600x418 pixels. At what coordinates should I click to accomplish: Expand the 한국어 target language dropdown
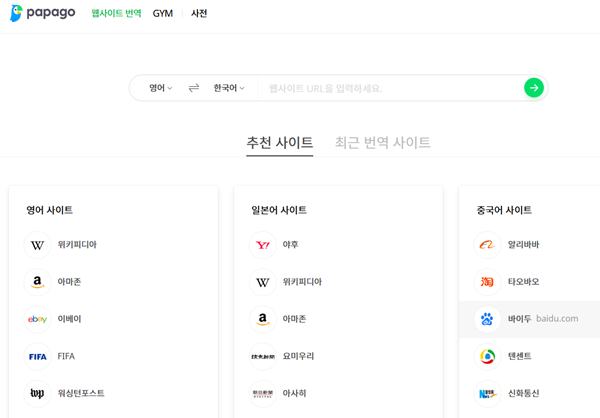coord(229,88)
